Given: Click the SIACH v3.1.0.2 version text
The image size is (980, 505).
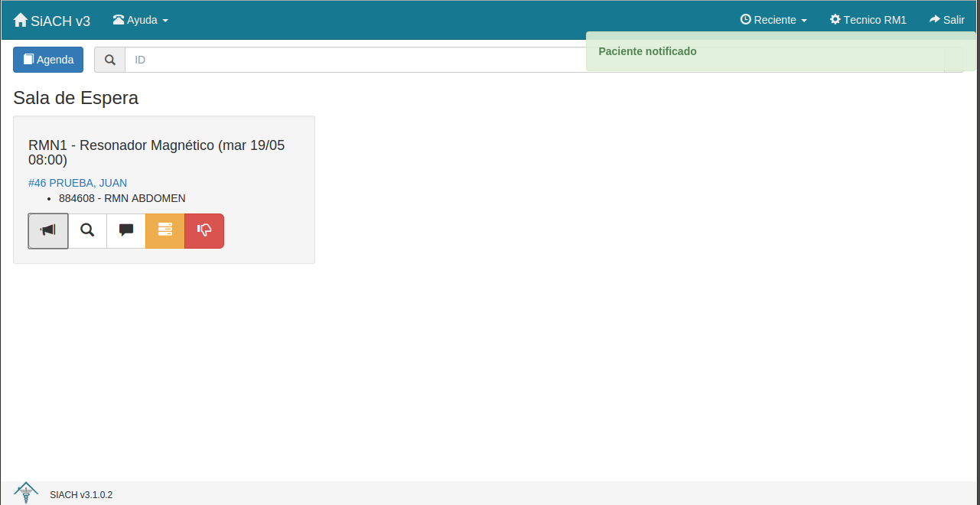Looking at the screenshot, I should point(81,495).
